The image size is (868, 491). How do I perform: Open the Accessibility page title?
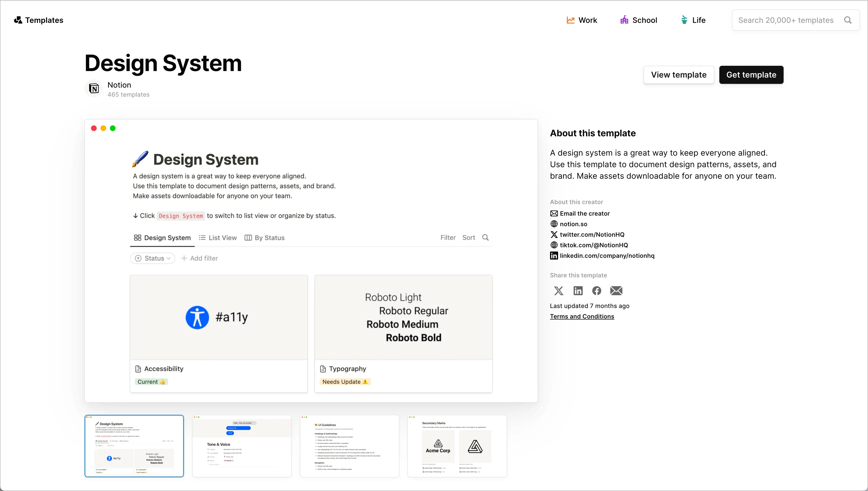164,369
